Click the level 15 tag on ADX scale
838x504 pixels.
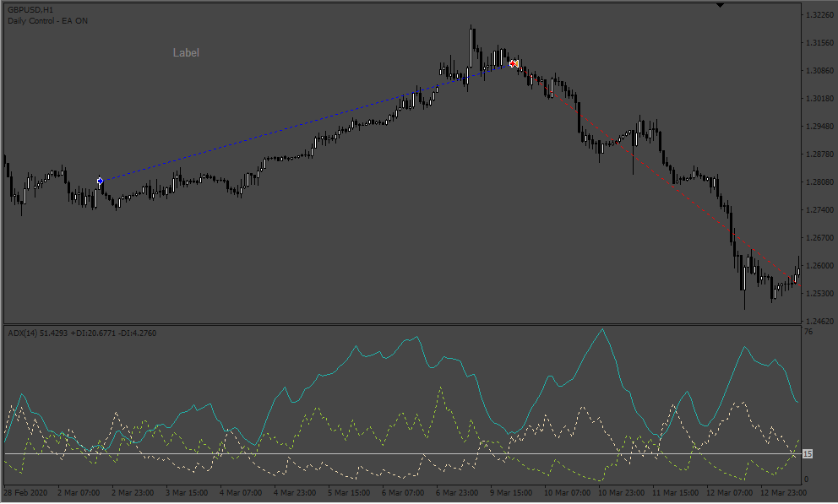tap(808, 454)
